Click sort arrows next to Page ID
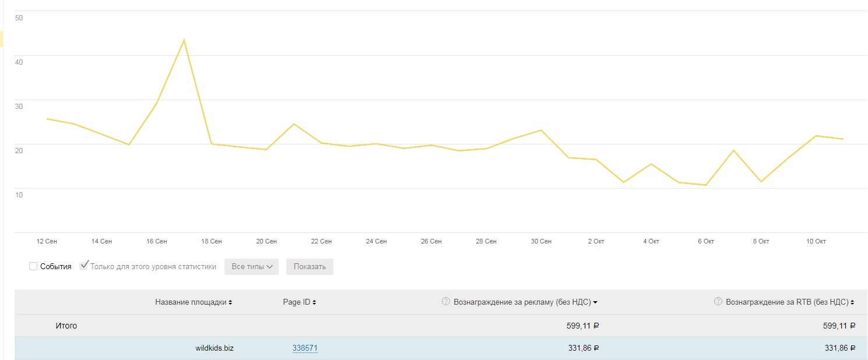This screenshot has width=868, height=360. pos(315,302)
